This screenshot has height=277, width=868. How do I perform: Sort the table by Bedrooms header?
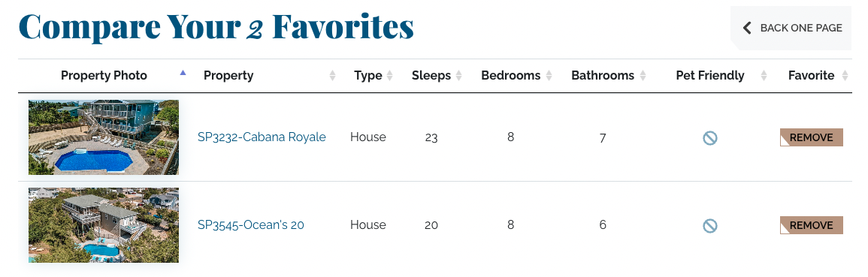tap(510, 76)
